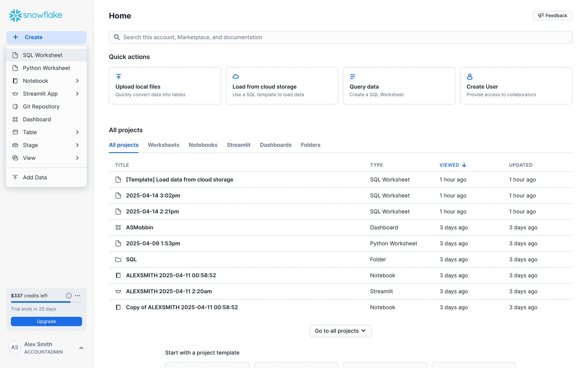
Task: Click the credits info icon
Action: point(69,296)
